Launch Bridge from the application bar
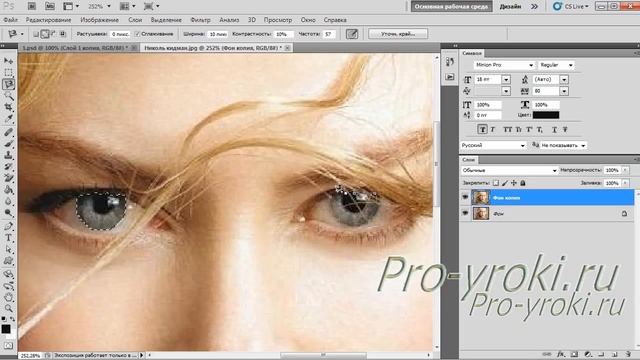The height and width of the screenshot is (360, 640). tap(32, 6)
